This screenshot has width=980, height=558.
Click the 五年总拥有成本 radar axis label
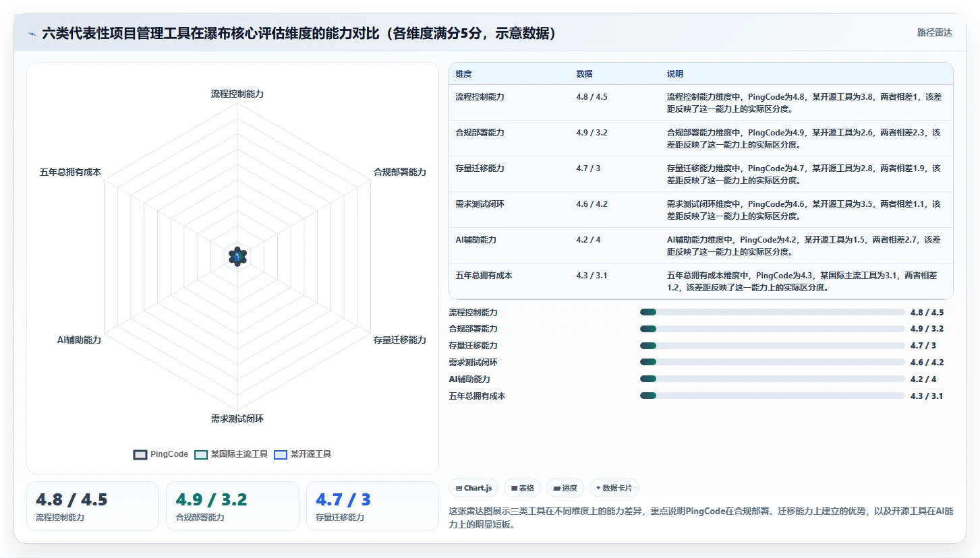point(70,172)
